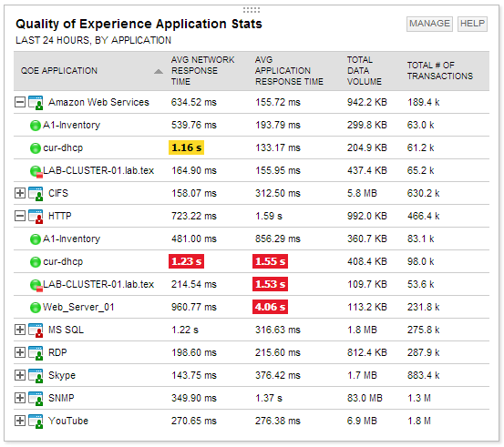Sort by Total Data Volume header
This screenshot has width=504, height=447.
coord(365,71)
